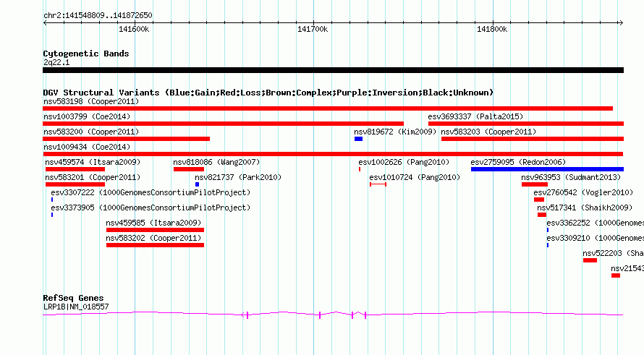644x355 pixels.
Task: Open the nsv459585 (Itsara2009) variant label
Action: pos(153,223)
